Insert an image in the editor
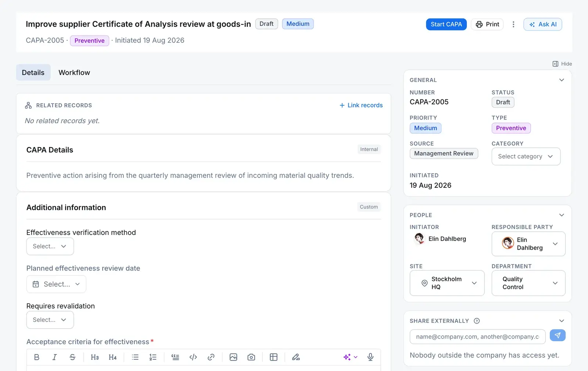588x371 pixels. click(x=233, y=357)
